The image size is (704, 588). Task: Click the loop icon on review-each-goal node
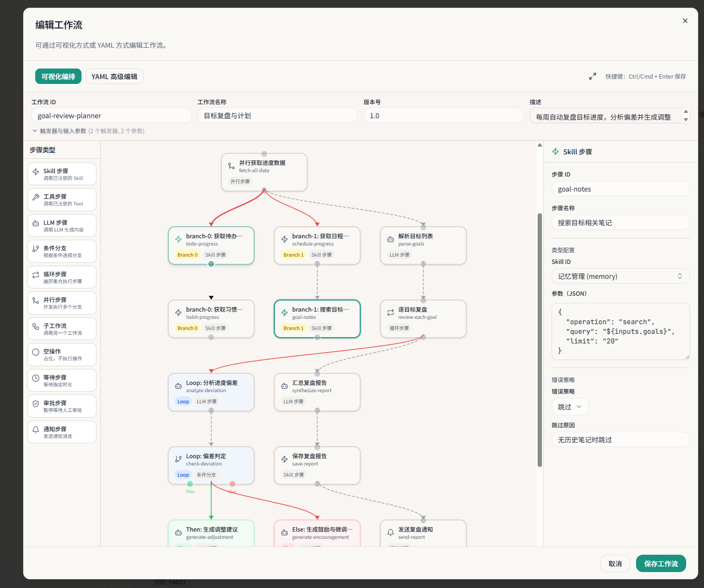391,313
